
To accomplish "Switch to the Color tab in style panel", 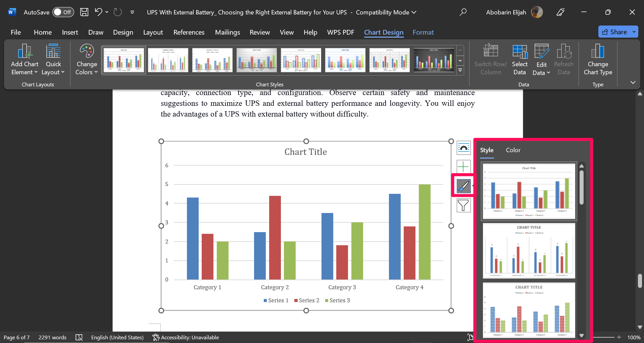I will click(x=513, y=150).
